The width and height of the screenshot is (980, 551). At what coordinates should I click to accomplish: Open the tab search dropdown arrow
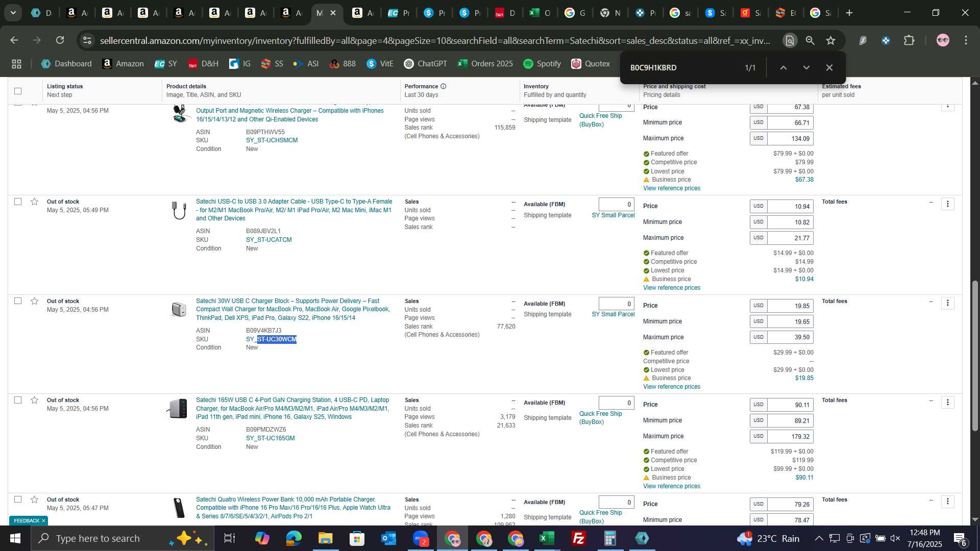(13, 13)
